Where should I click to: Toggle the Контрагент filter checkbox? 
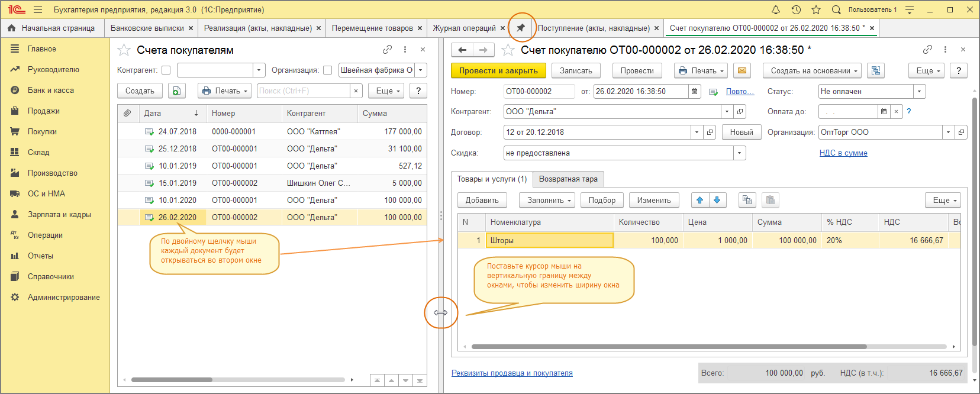(166, 70)
